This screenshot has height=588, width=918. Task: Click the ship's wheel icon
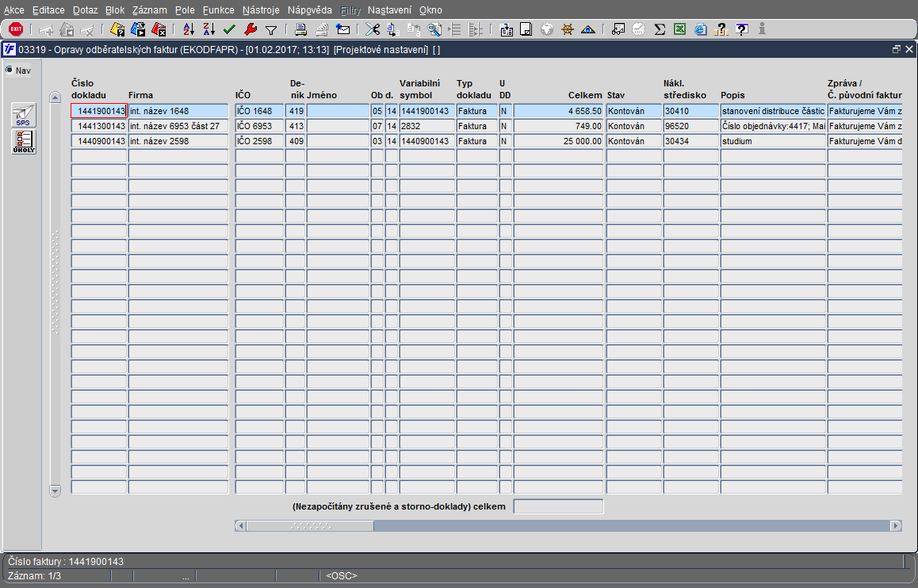[568, 29]
